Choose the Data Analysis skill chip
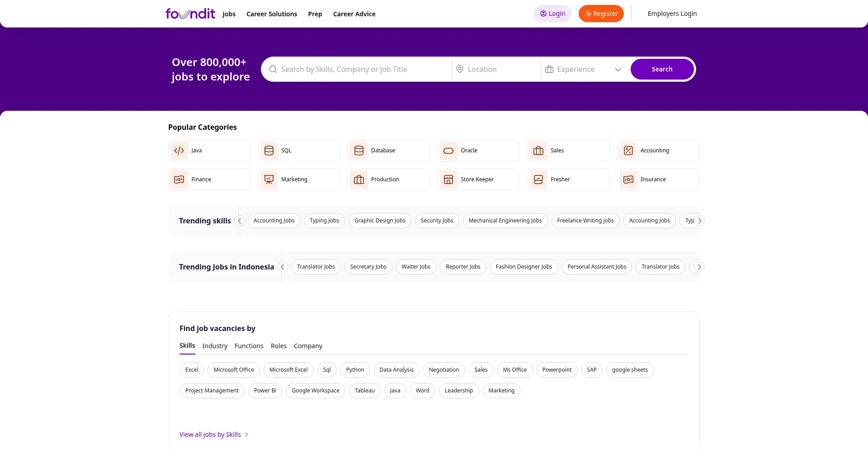This screenshot has height=449, width=868. point(396,370)
